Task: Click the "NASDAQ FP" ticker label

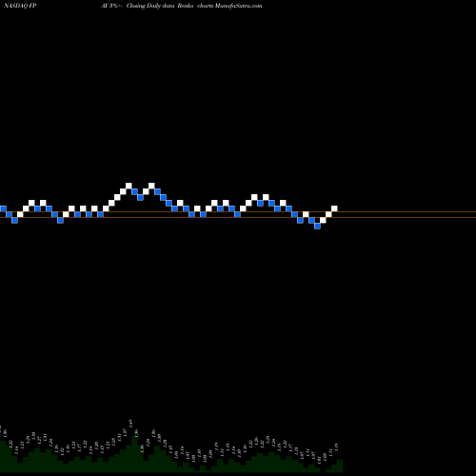Action: [20, 6]
